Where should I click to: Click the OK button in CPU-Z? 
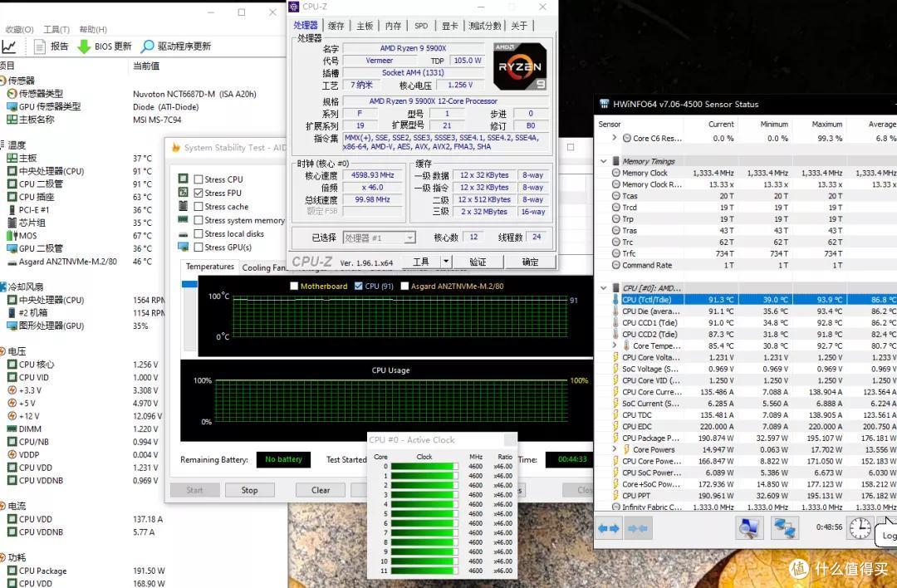point(530,262)
